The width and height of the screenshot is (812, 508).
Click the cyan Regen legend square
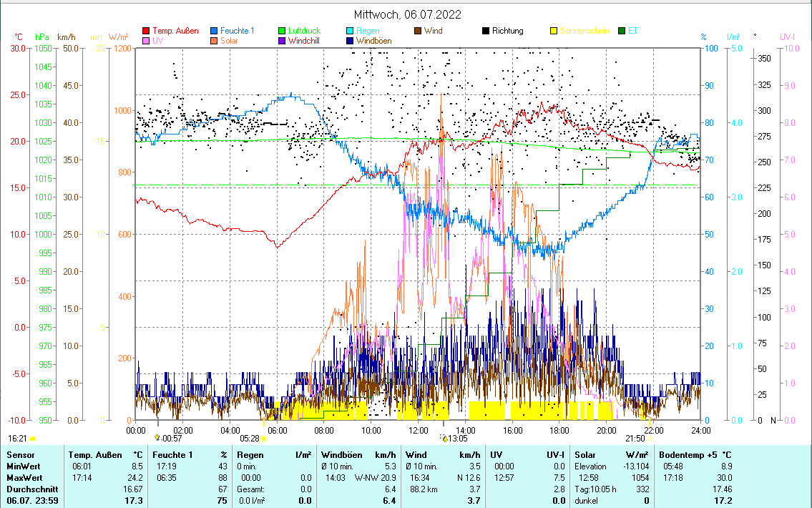(350, 31)
